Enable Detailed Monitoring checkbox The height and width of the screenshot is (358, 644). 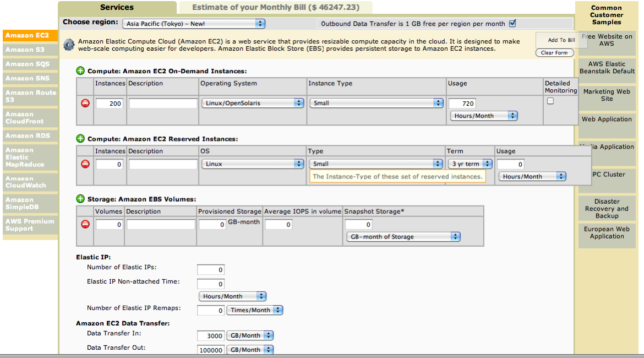coord(550,101)
